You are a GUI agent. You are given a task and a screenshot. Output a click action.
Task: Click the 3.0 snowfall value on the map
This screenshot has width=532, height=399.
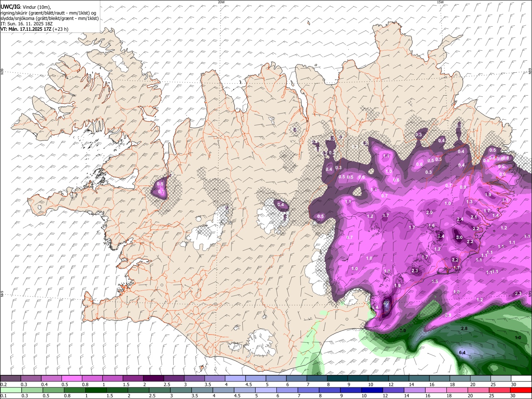point(459,238)
